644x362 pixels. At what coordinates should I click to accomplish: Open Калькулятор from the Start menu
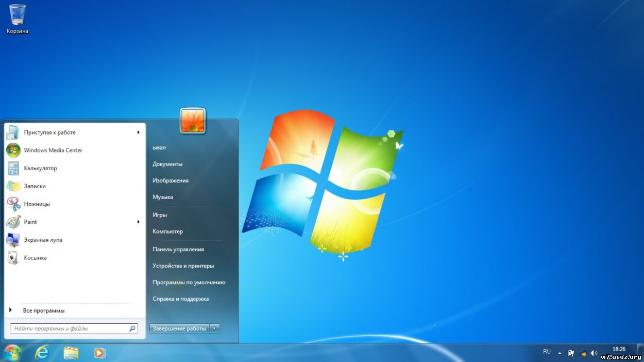click(40, 168)
